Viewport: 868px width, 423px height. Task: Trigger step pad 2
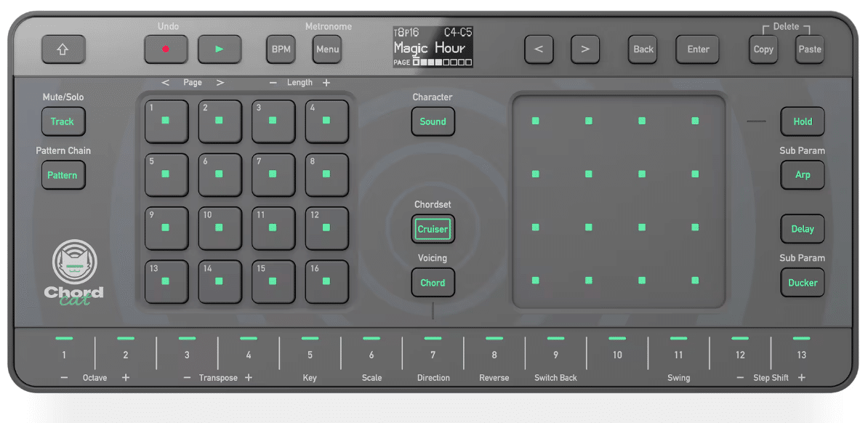tap(220, 121)
